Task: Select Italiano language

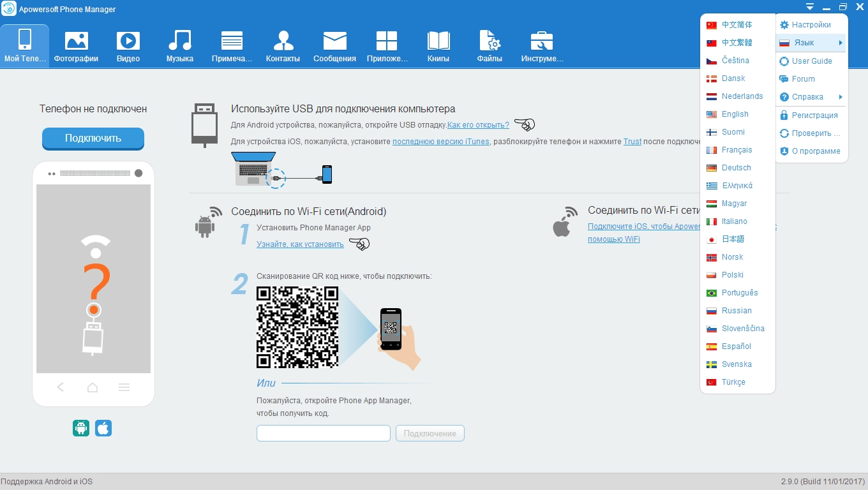Action: tap(737, 221)
